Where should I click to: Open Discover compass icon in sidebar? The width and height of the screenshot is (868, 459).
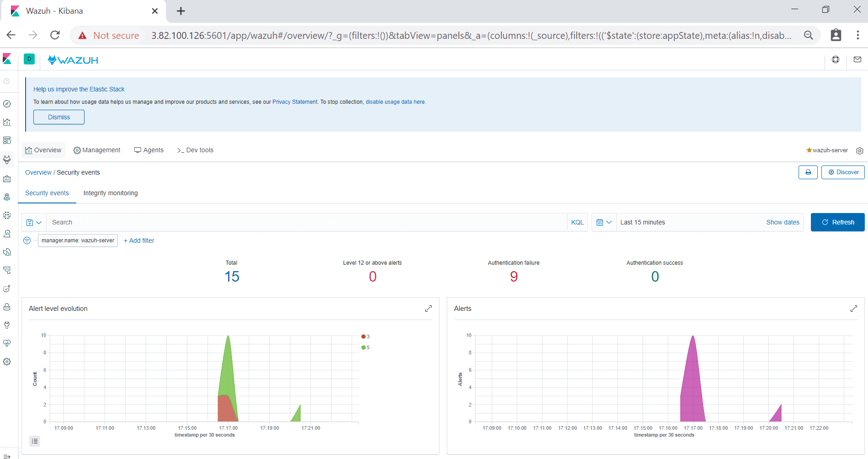[7, 104]
